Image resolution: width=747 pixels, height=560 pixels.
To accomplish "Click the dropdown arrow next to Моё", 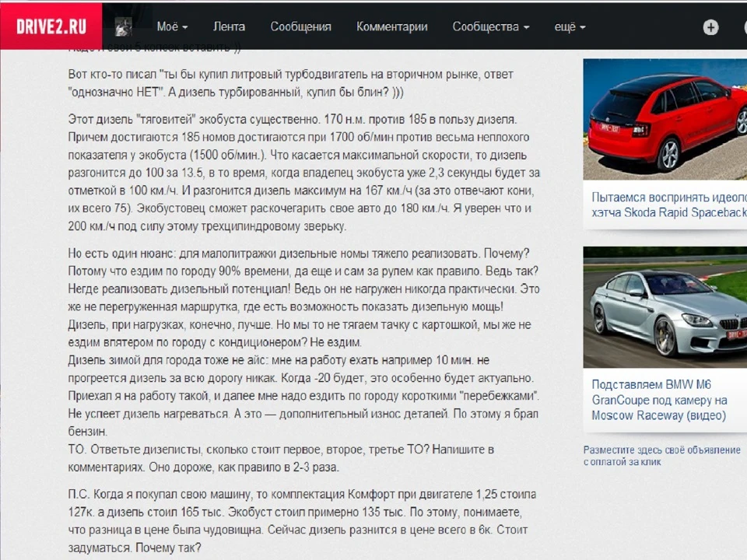I will (x=185, y=28).
